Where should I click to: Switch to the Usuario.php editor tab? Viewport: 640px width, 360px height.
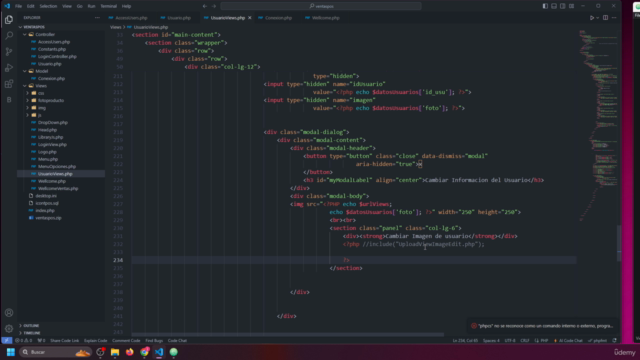tap(176, 18)
